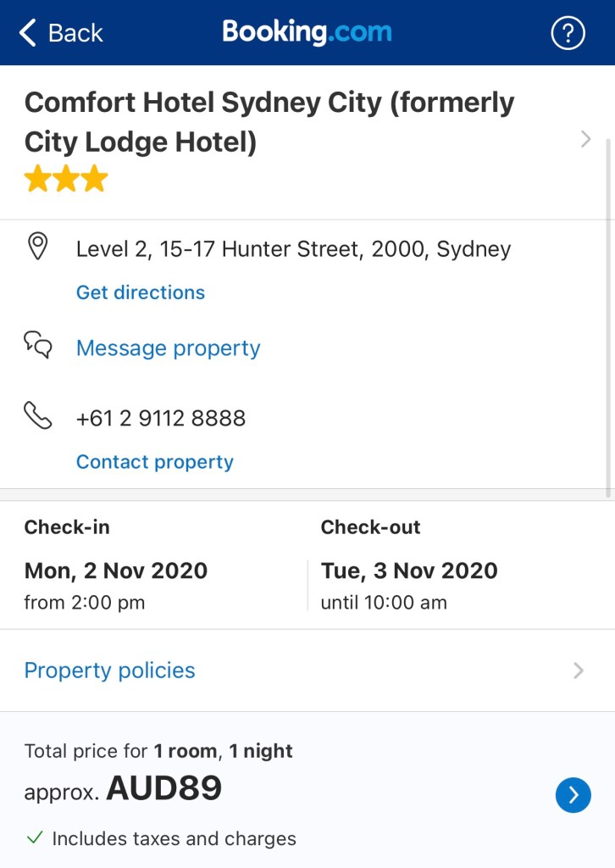
Task: Tap the chat bubbles message icon
Action: pyautogui.click(x=38, y=346)
